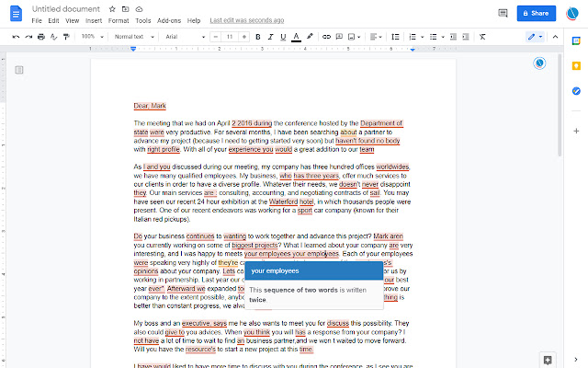The width and height of the screenshot is (588, 368).
Task: Toggle Bold formatting
Action: click(258, 37)
